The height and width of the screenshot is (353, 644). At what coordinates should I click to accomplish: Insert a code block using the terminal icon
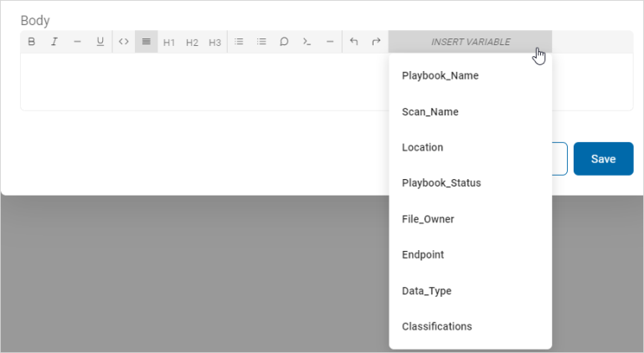pyautogui.click(x=307, y=42)
